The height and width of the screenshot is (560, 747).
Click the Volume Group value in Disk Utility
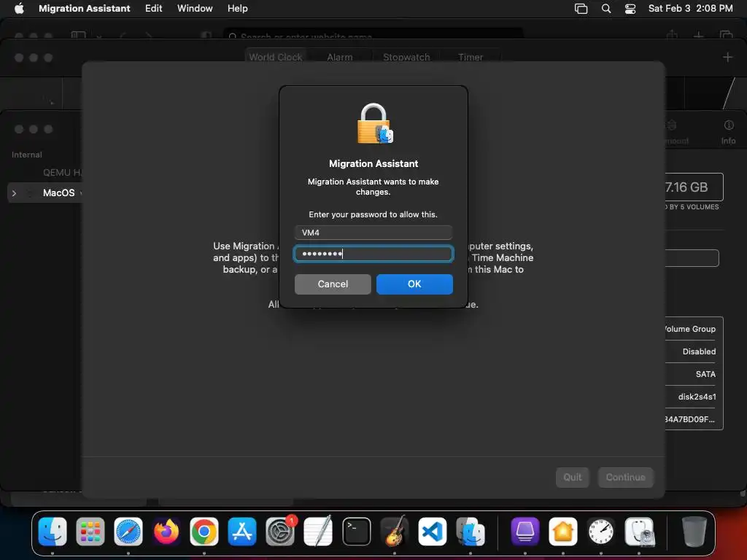(690, 329)
